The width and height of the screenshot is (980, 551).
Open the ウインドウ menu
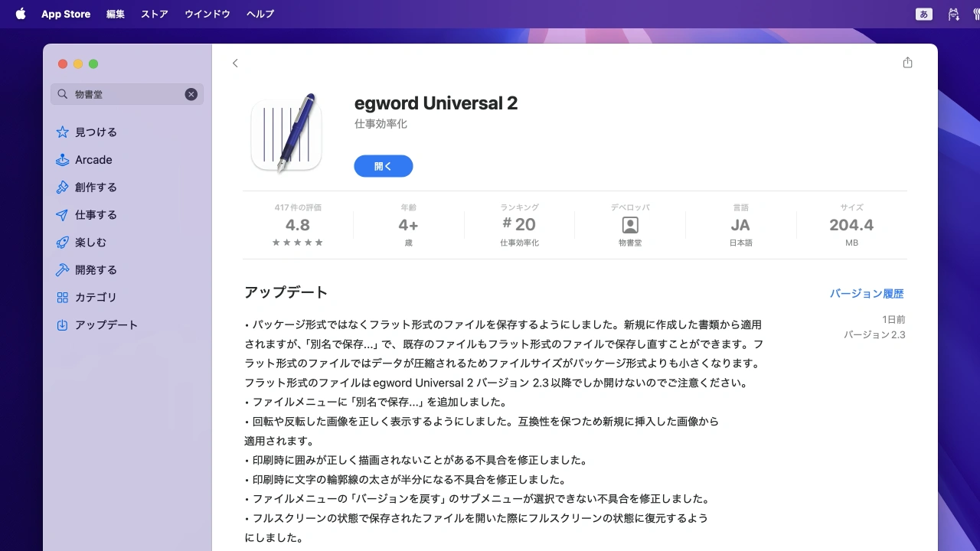(207, 14)
